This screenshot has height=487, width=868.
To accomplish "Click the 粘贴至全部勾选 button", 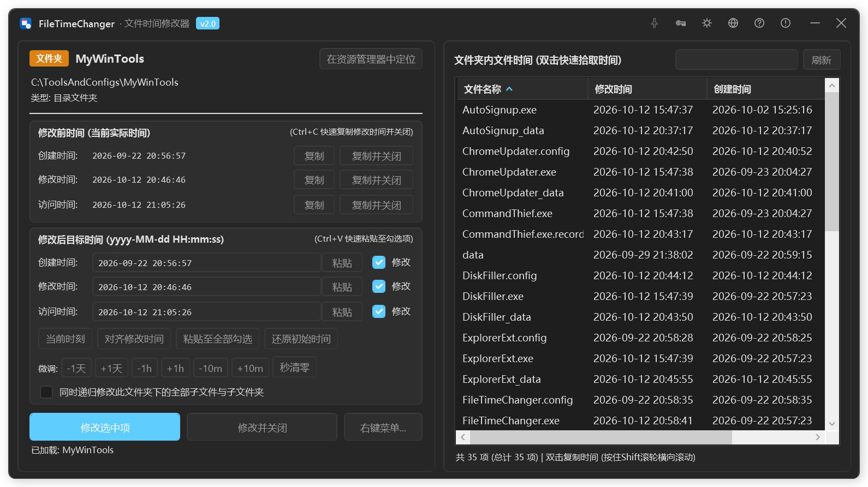I will point(218,339).
